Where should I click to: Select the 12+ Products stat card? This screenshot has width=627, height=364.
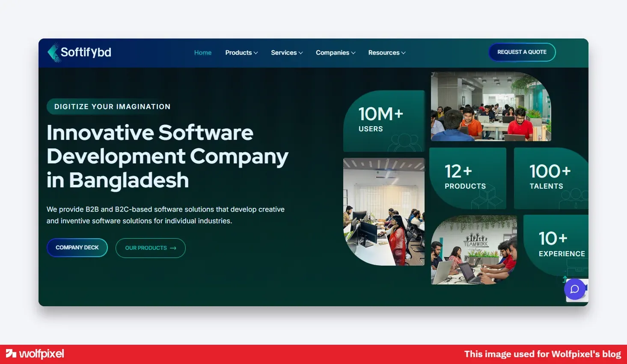coord(468,178)
